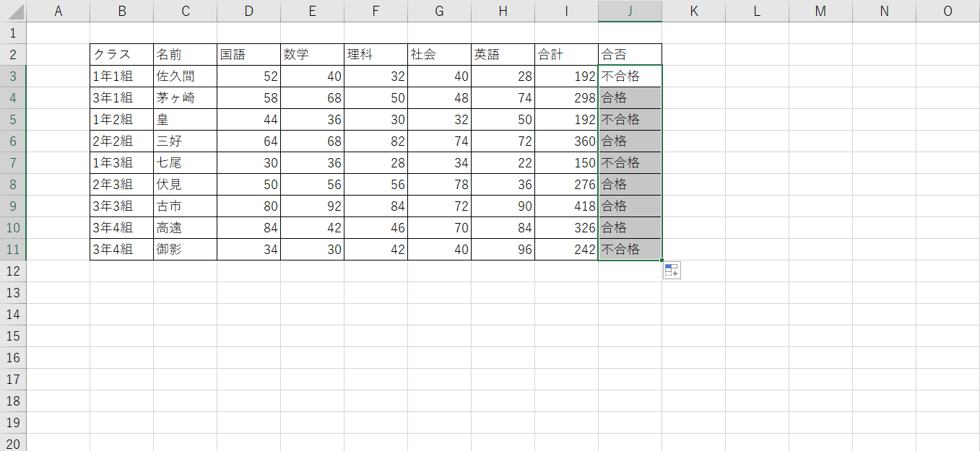
Task: Click the クラス header cell
Action: (121, 54)
